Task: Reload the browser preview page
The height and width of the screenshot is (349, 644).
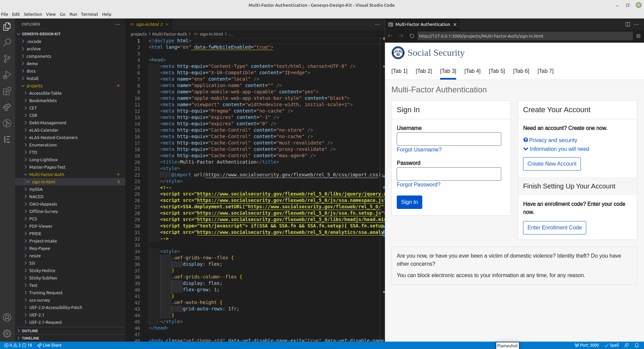Action: tap(412, 36)
